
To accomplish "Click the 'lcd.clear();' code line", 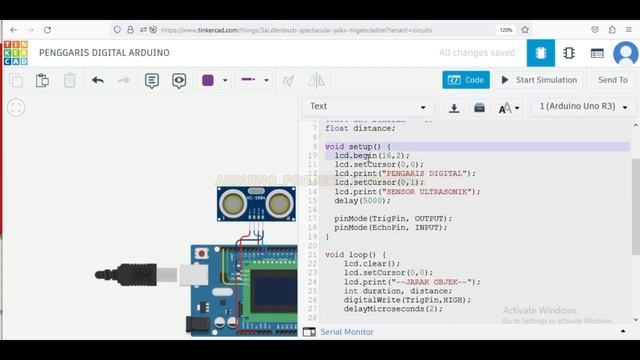I will (372, 264).
